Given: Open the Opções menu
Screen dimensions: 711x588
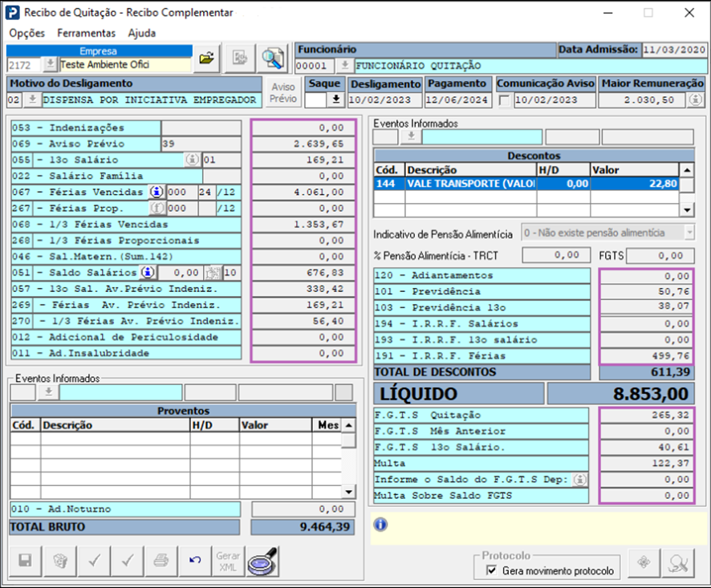Looking at the screenshot, I should (26, 33).
